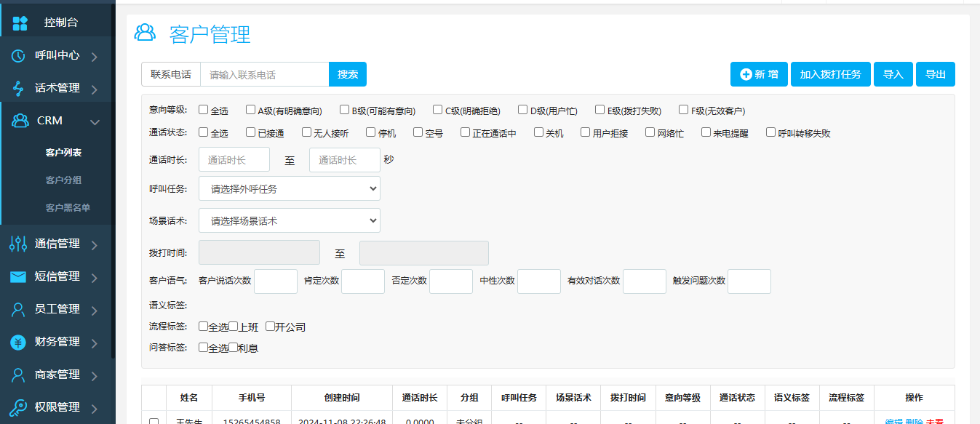Enable the 全选 checkbox for 意向等级
The height and width of the screenshot is (424, 980).
click(204, 109)
